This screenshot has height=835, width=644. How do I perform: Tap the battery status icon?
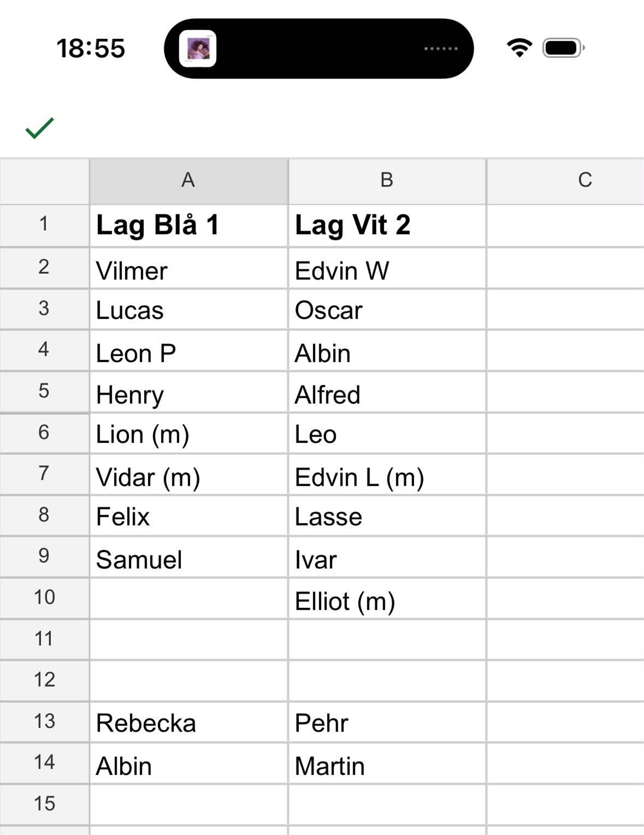tap(563, 48)
